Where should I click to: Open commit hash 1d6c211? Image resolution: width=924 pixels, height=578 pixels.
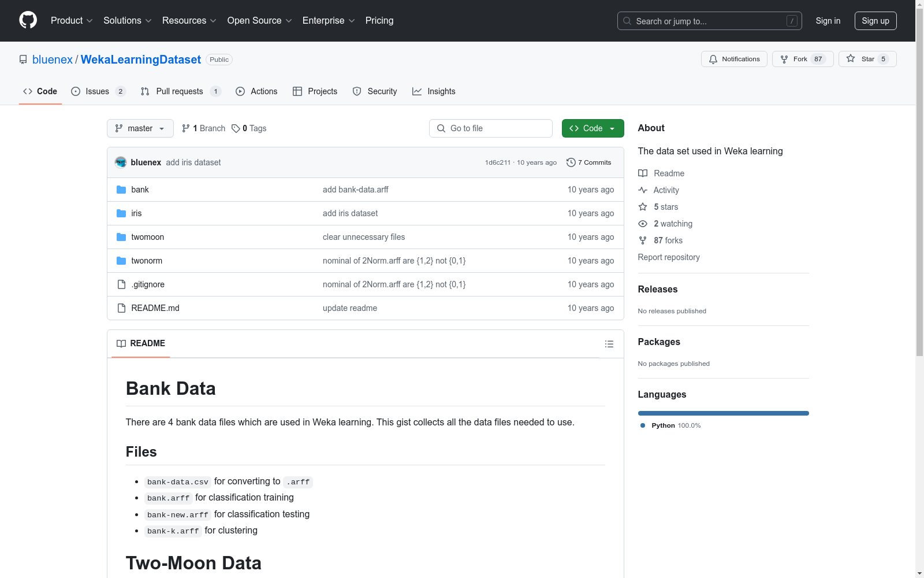coord(498,162)
